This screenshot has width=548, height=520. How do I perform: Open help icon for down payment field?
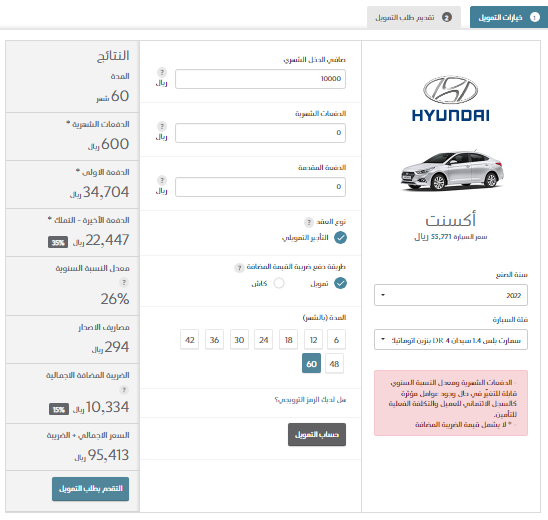(161, 180)
